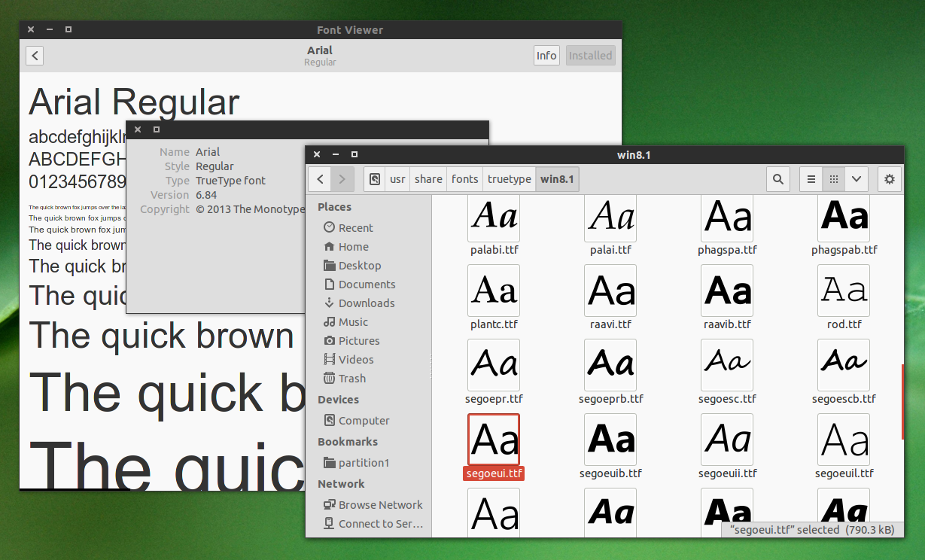Click the Version 6.84 value in info dialog
The height and width of the screenshot is (560, 925).
pos(206,195)
